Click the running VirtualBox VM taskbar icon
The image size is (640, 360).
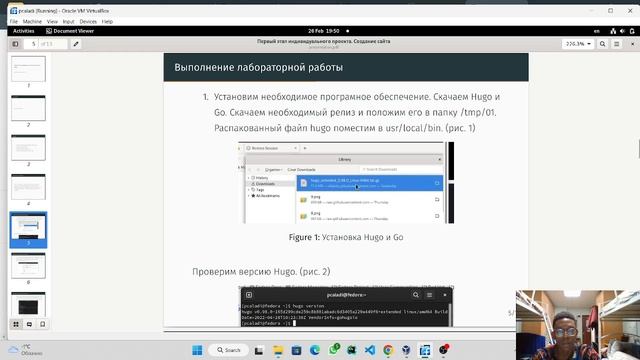(425, 350)
